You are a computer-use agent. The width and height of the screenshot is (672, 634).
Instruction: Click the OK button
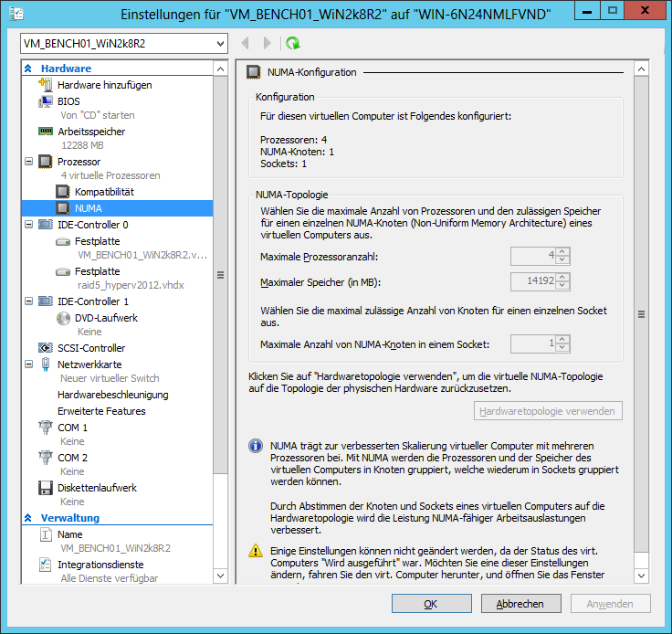(x=431, y=604)
